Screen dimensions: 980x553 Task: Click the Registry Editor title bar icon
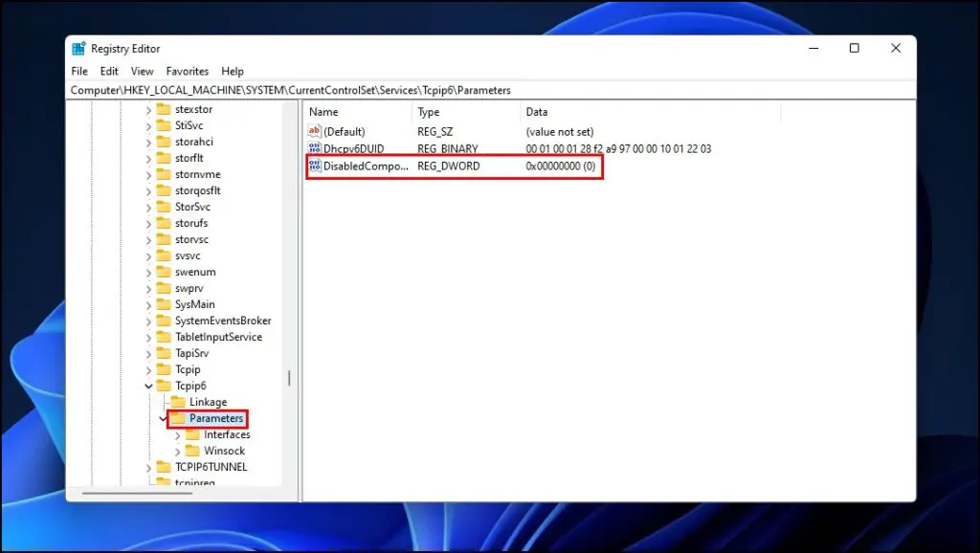pos(78,49)
